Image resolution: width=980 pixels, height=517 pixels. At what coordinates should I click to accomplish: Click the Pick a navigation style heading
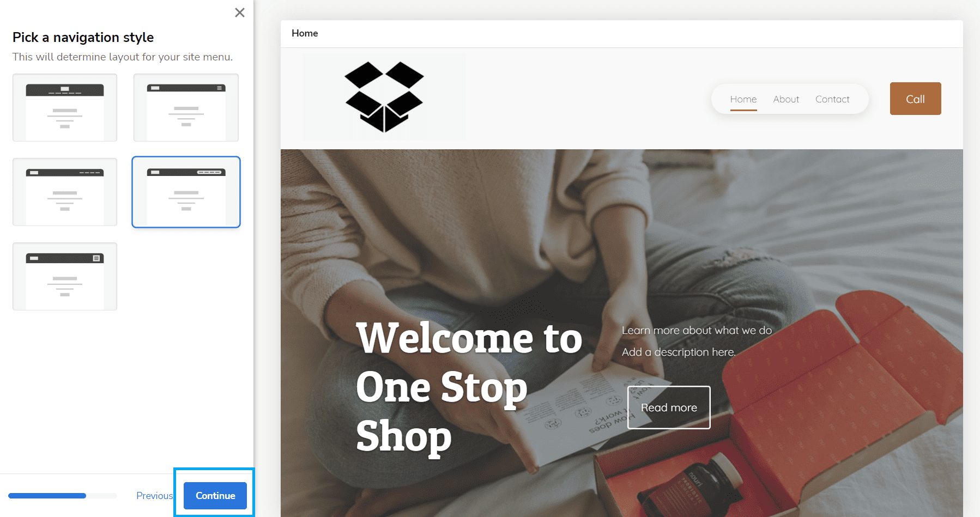[x=83, y=37]
